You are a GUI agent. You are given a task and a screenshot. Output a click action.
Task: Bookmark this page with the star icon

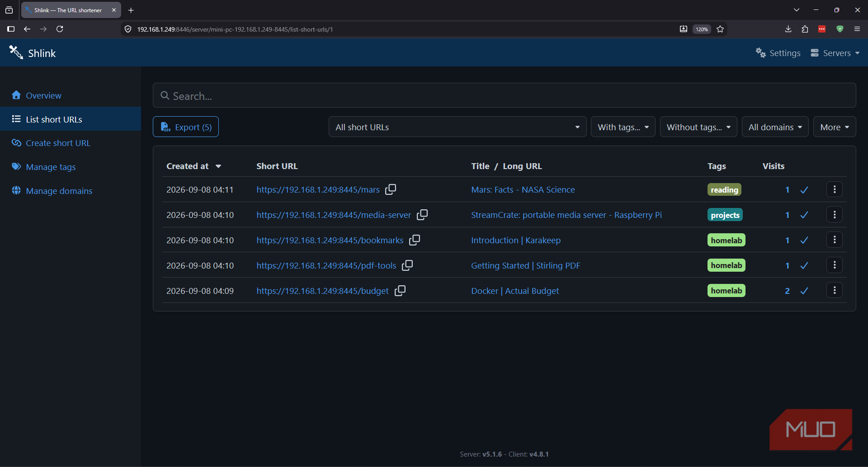pos(720,29)
